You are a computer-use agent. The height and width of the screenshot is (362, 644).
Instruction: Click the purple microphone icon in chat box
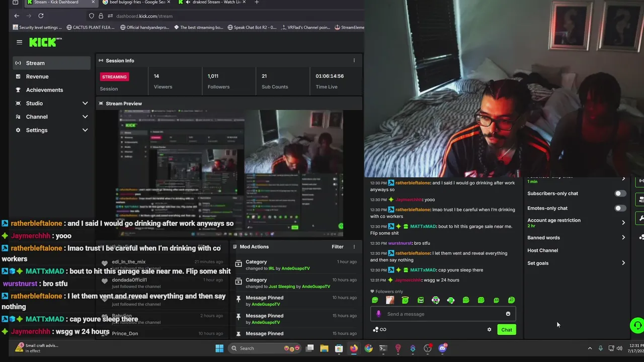tap(378, 314)
